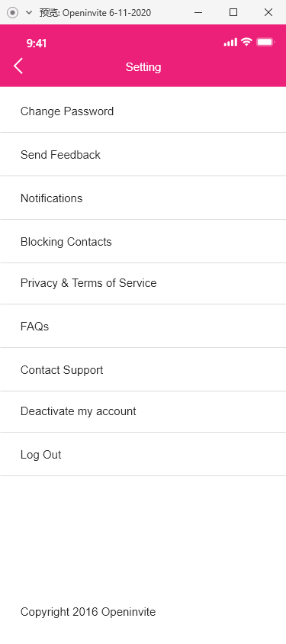286x644 pixels.
Task: Choose Contact Support item
Action: (x=143, y=369)
